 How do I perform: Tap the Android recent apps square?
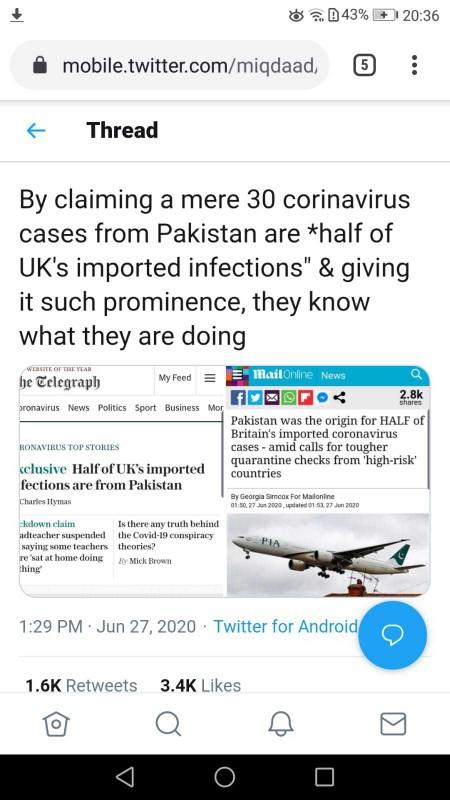[x=324, y=777]
